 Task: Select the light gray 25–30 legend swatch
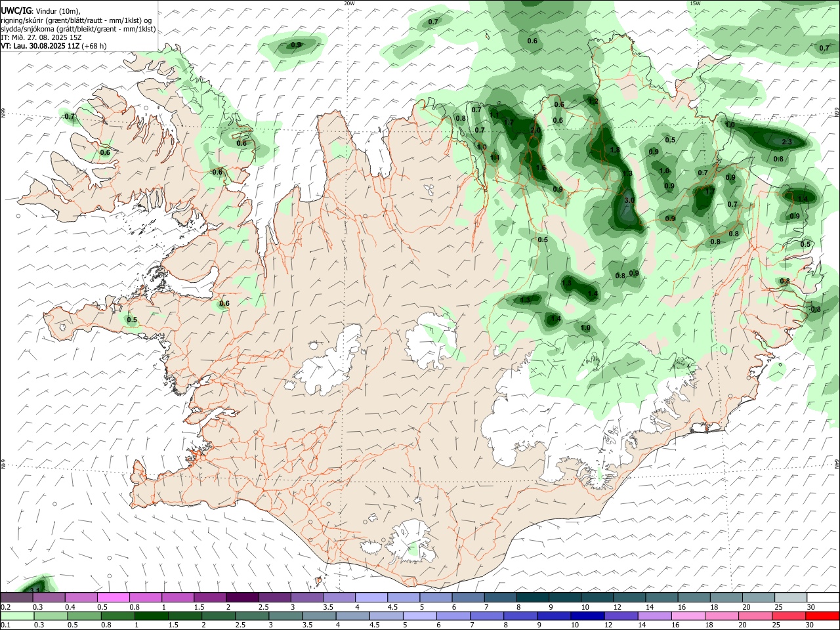(791, 597)
